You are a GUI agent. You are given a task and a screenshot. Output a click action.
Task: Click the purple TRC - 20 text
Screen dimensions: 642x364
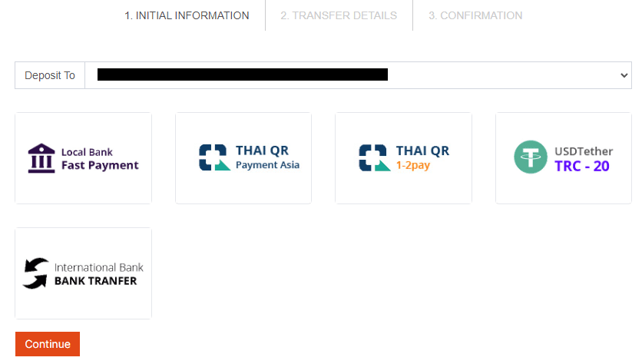[582, 166]
